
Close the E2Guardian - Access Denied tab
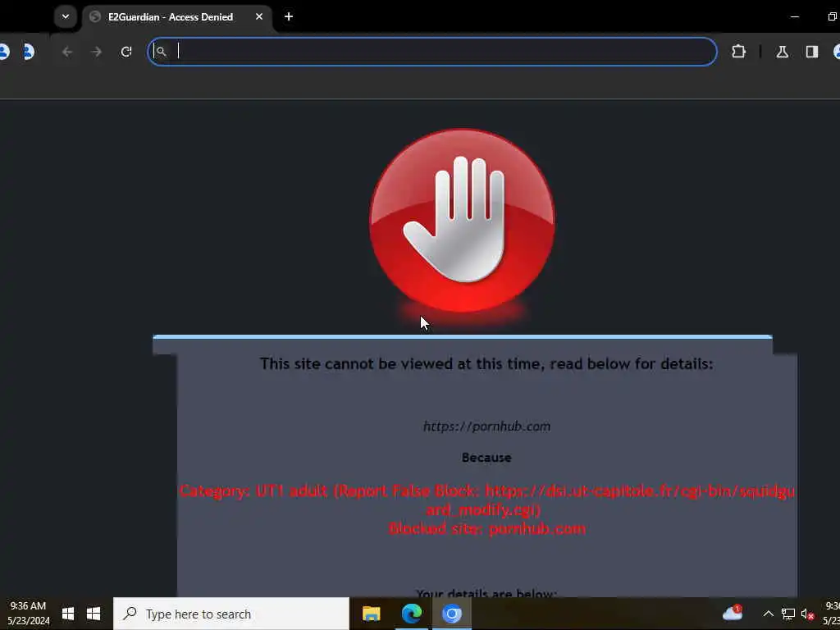coord(259,16)
